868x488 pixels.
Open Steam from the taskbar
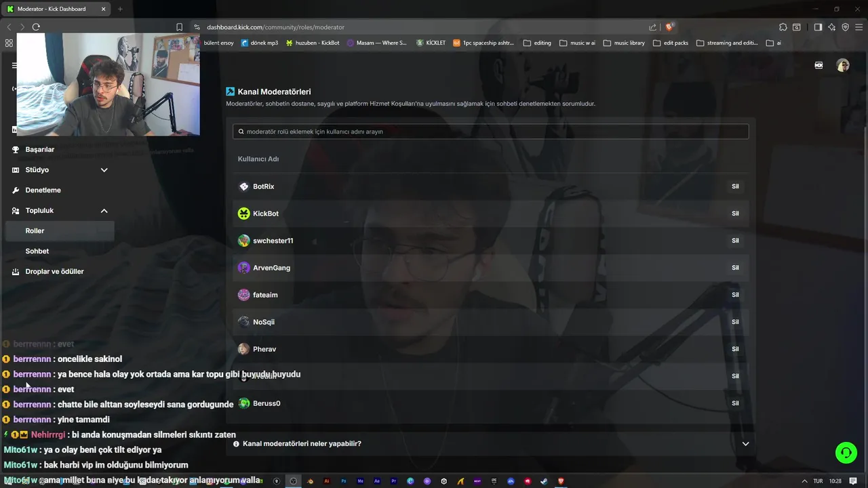[x=544, y=481]
